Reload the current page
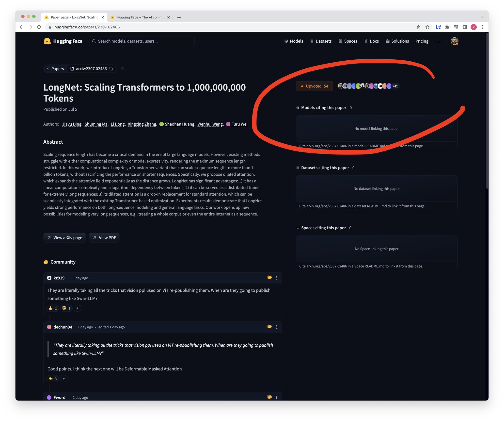This screenshot has width=504, height=421. (39, 27)
